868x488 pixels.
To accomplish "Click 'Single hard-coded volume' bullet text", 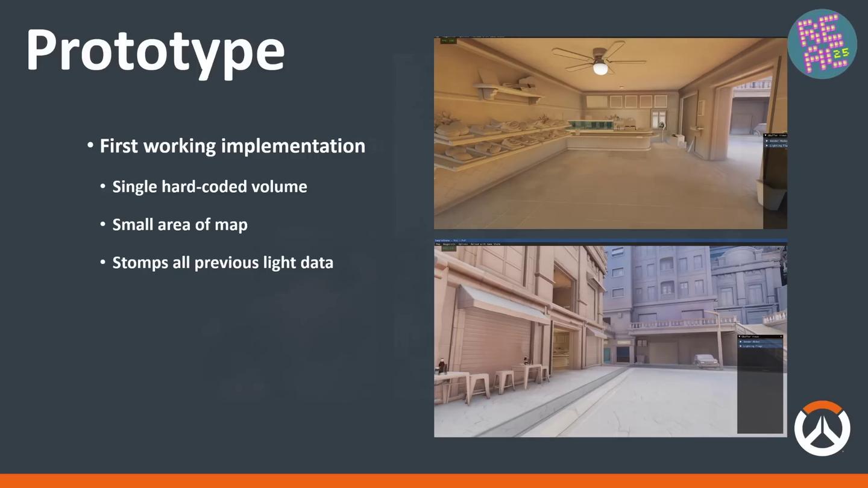I will pos(210,186).
